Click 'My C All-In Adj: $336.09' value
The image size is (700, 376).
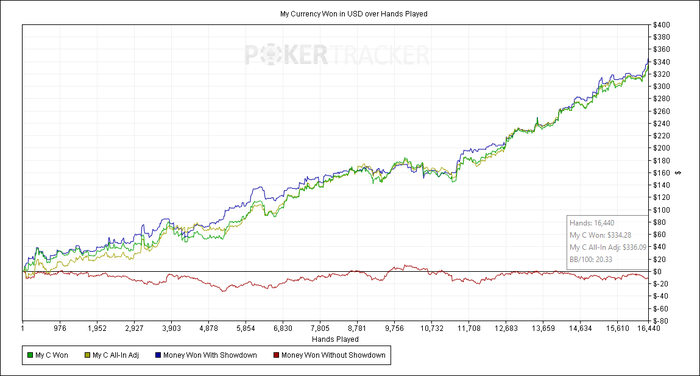[x=608, y=247]
